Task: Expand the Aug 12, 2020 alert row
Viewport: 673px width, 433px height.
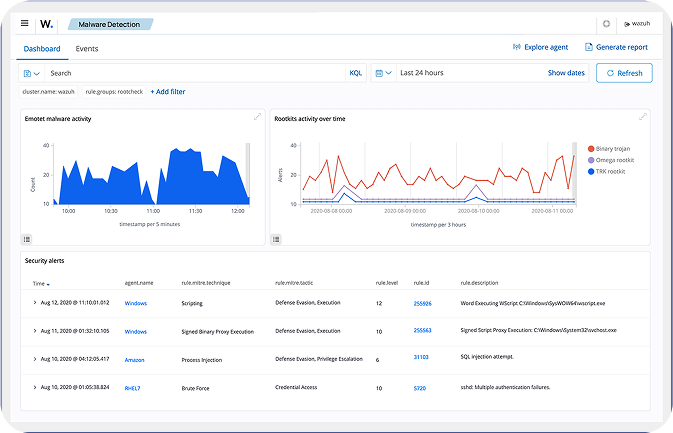Action: tap(35, 302)
